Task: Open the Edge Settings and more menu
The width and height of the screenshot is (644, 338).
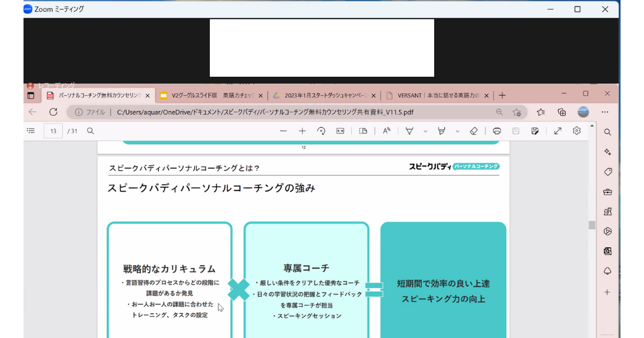Action: point(605,112)
